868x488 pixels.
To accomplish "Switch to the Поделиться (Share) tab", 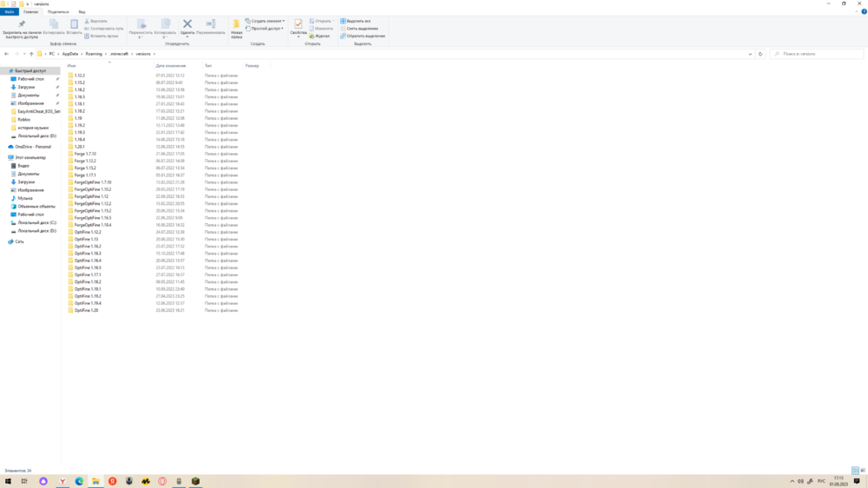I will tap(58, 11).
